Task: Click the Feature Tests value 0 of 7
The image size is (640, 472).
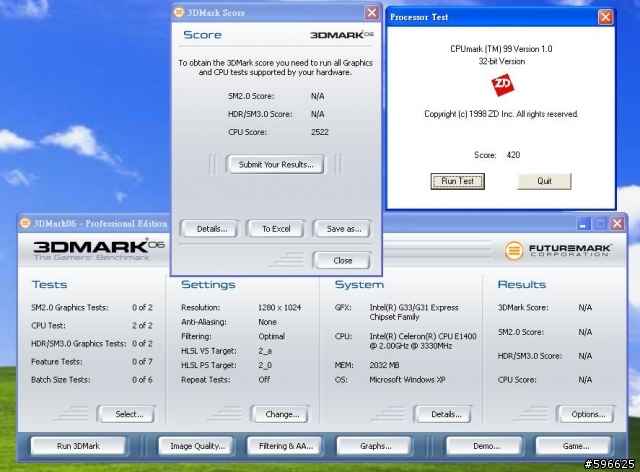Action: pyautogui.click(x=142, y=361)
